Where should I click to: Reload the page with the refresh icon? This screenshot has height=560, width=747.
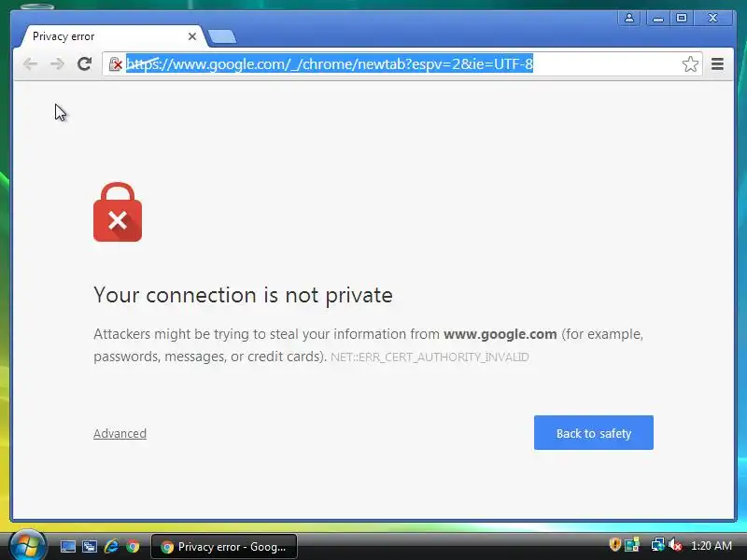tap(84, 63)
